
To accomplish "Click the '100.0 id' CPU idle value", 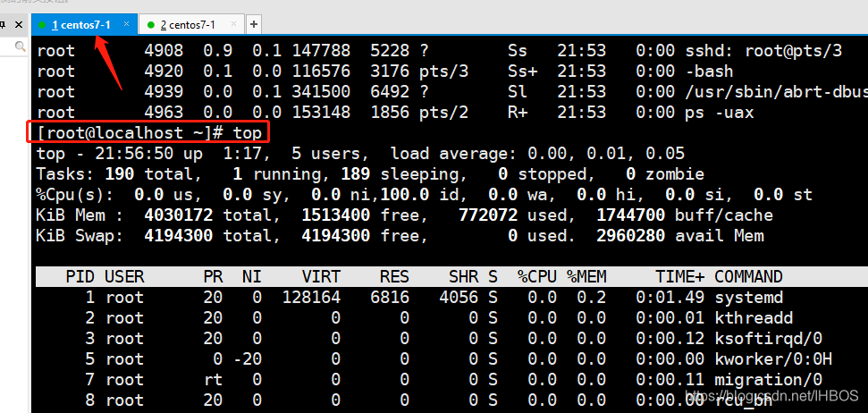I will [x=420, y=195].
